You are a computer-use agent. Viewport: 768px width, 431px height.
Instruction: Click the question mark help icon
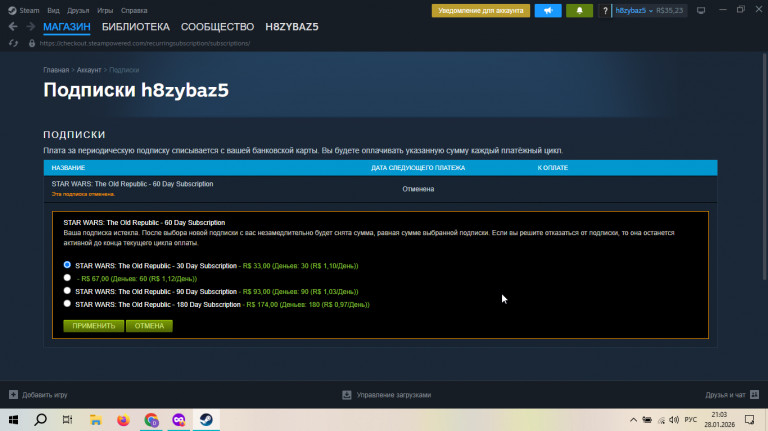click(x=605, y=10)
